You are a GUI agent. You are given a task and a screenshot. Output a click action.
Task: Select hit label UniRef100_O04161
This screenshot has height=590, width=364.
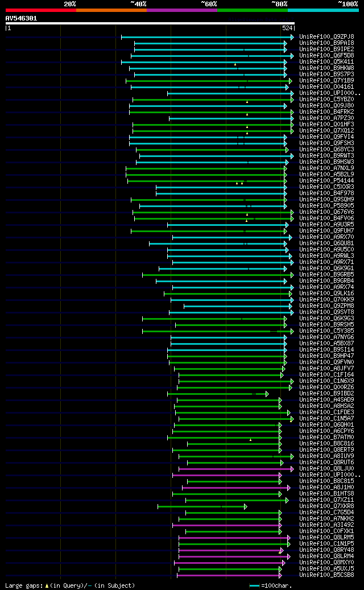tap(326, 87)
